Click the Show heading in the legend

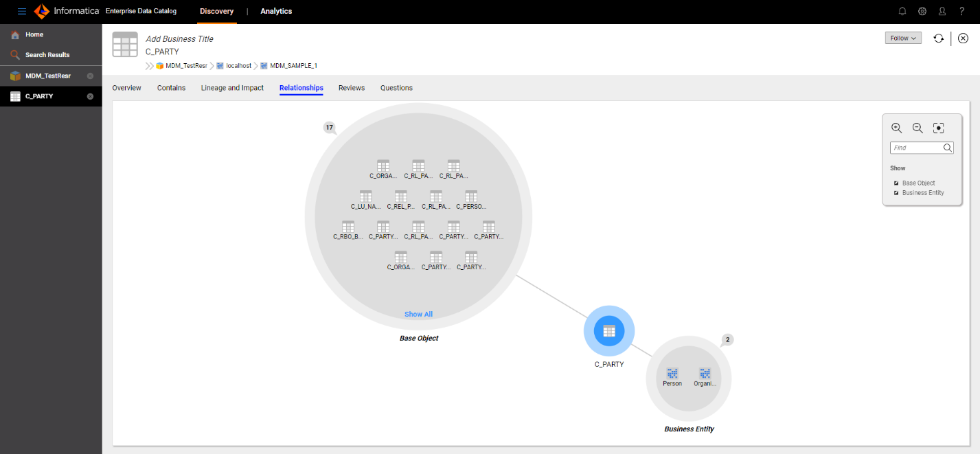(898, 168)
